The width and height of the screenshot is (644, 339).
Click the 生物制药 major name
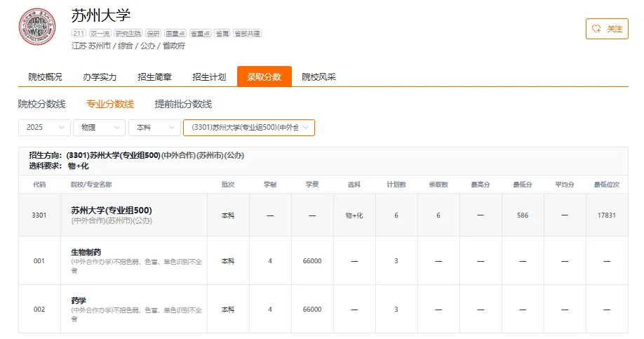[86, 252]
